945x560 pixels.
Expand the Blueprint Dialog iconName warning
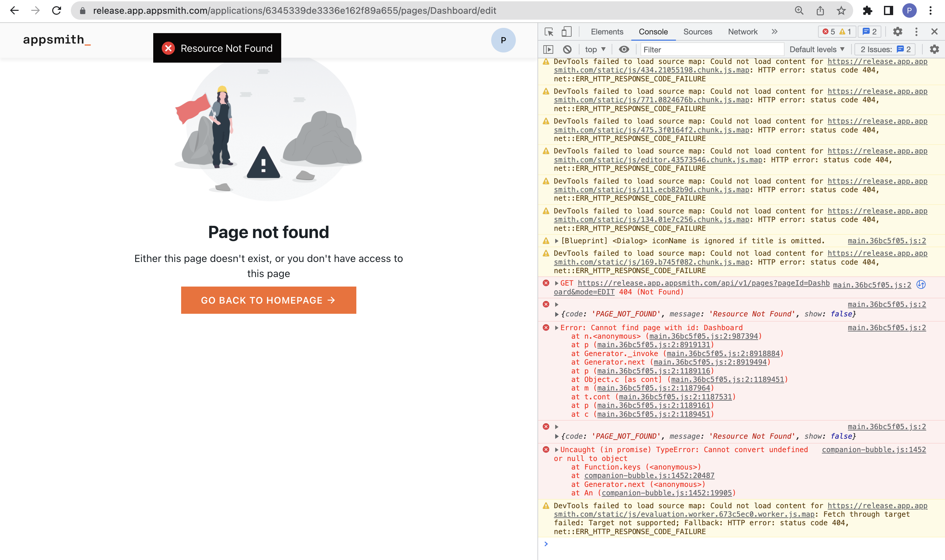tap(556, 241)
